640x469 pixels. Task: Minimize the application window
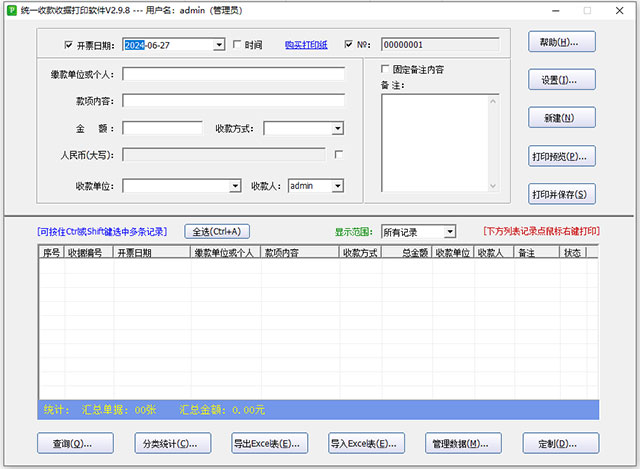pos(556,11)
